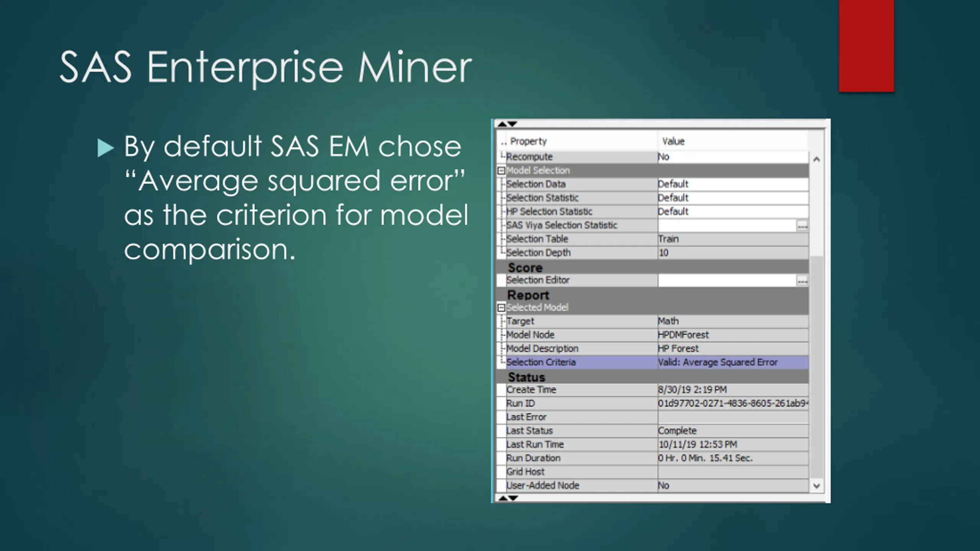Click the Run ID value starting '01d97702'

pos(733,404)
